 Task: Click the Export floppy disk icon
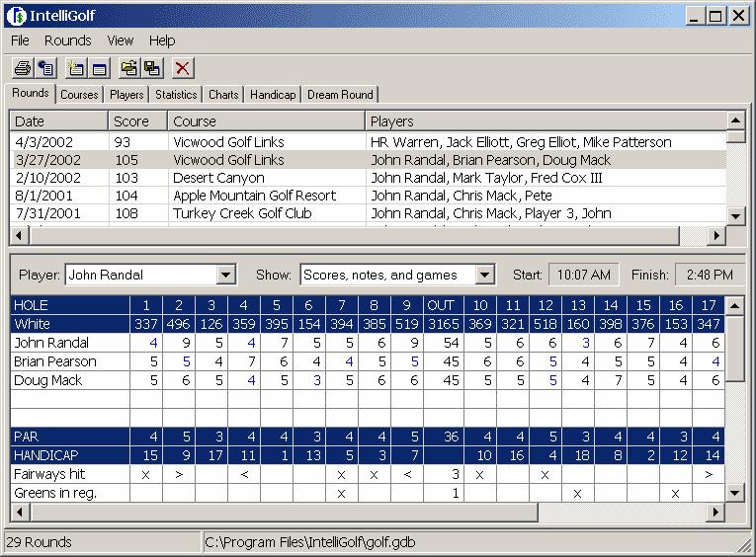[153, 68]
